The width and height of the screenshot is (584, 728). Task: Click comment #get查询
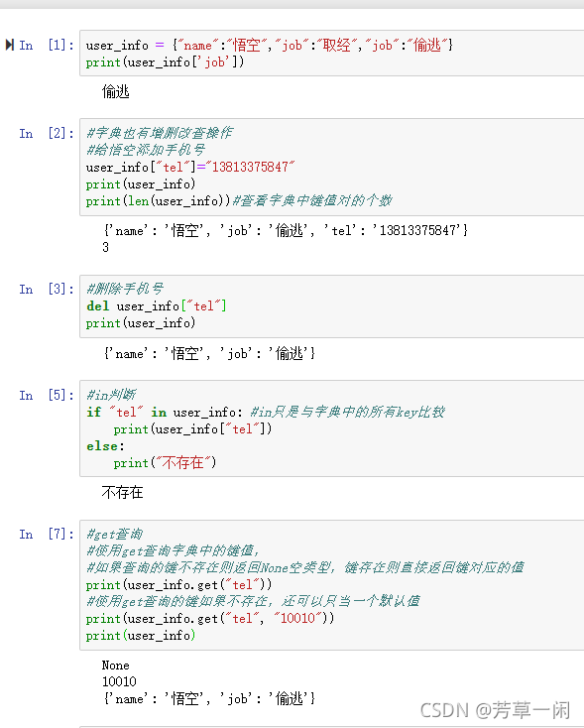point(115,534)
